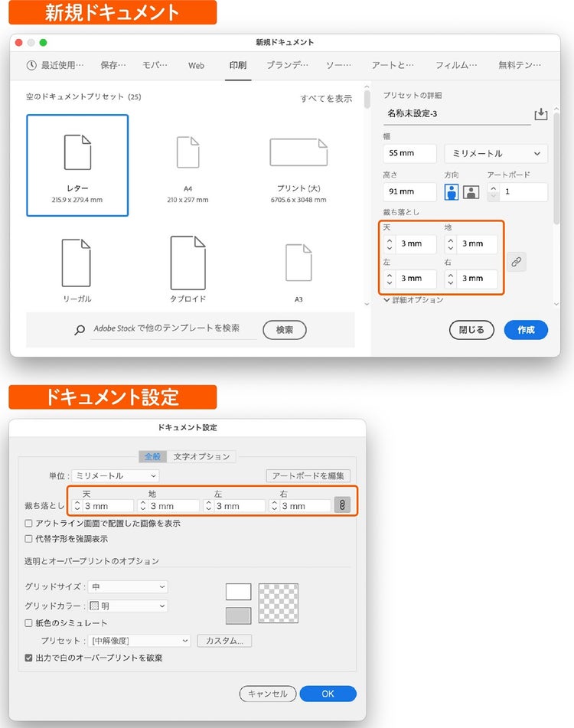Click the clock icon for recently used
Screen dimensions: 574x728
pyautogui.click(x=31, y=65)
